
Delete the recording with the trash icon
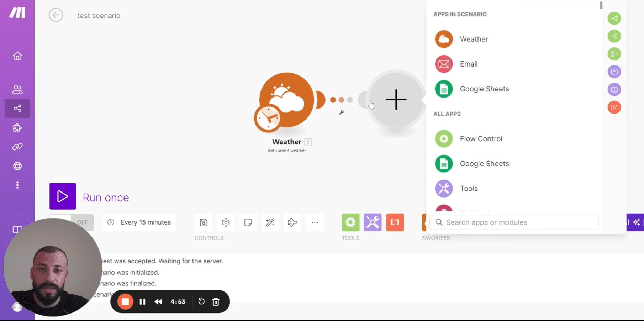(216, 302)
